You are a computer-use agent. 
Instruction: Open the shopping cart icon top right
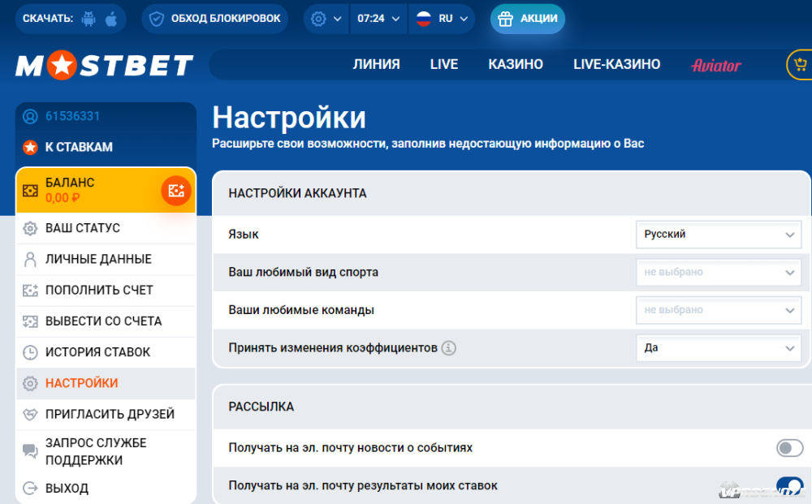[x=800, y=63]
